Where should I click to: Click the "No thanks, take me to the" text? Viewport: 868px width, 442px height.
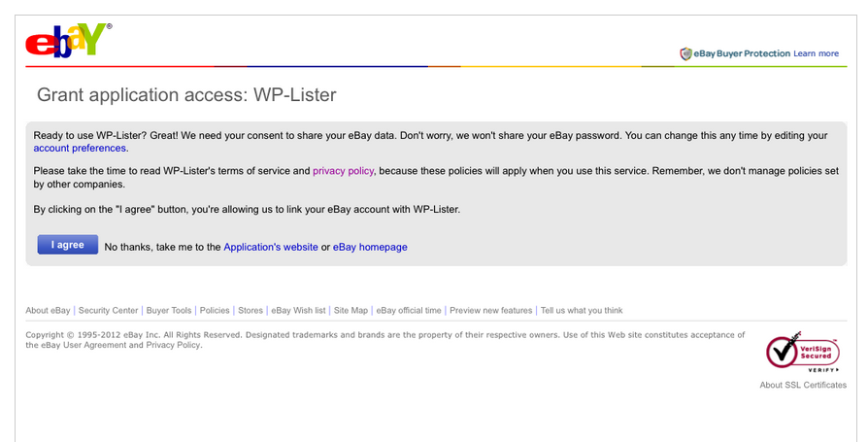click(163, 247)
